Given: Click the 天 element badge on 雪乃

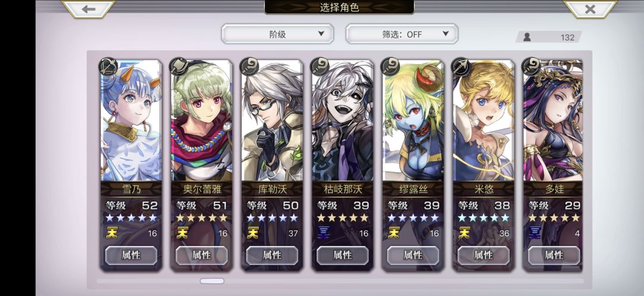Looking at the screenshot, I should click(x=112, y=233).
